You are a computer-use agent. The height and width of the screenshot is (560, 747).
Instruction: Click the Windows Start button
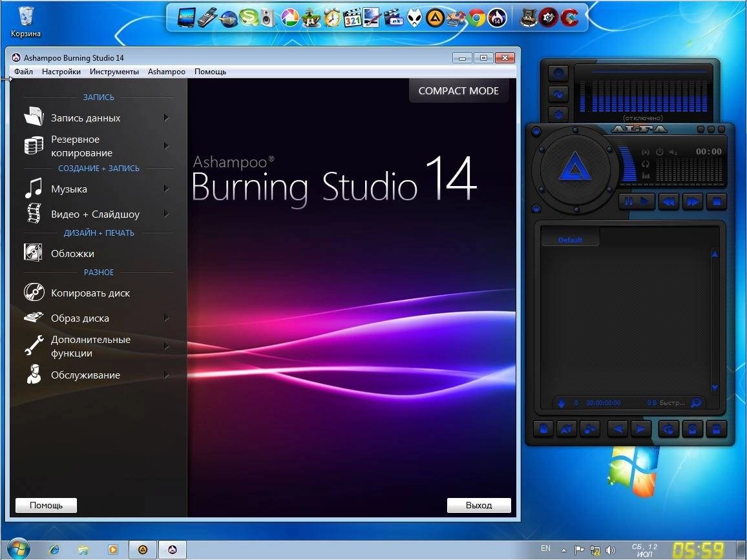click(x=17, y=549)
